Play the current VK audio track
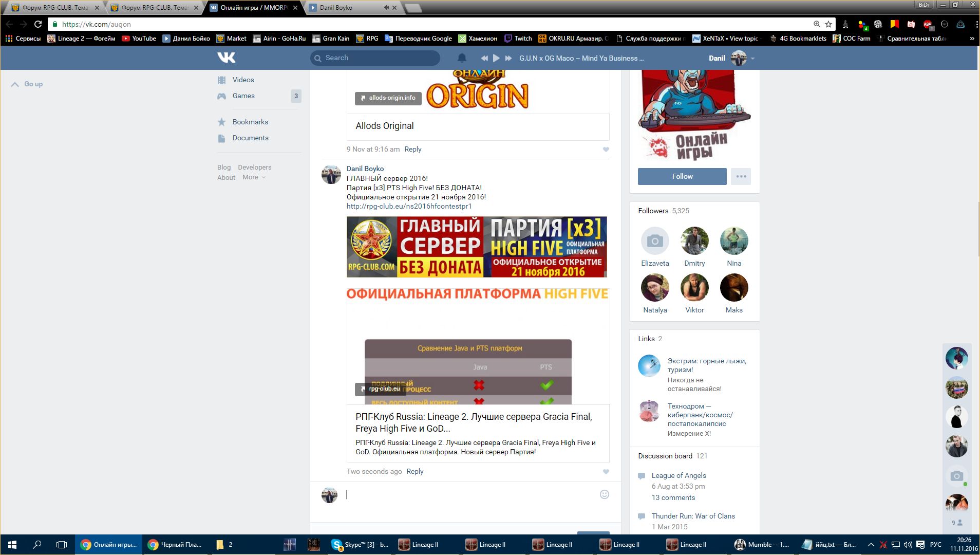 tap(496, 58)
